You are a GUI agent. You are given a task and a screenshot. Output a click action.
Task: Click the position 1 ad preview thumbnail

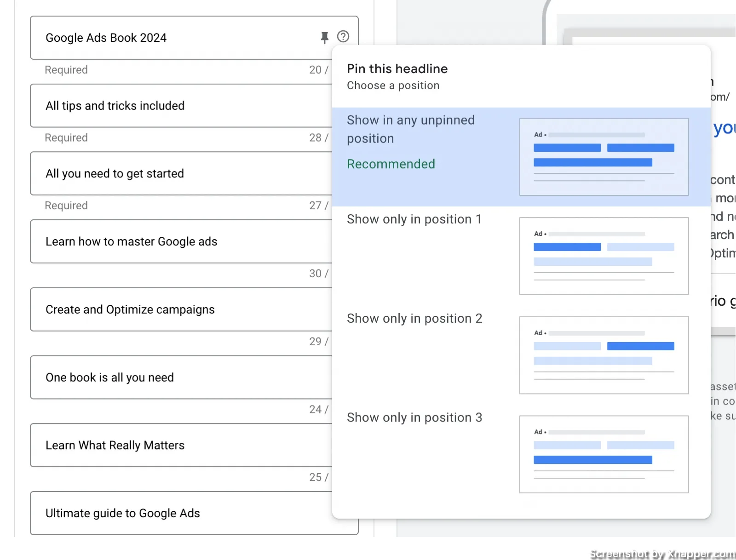coord(604,256)
